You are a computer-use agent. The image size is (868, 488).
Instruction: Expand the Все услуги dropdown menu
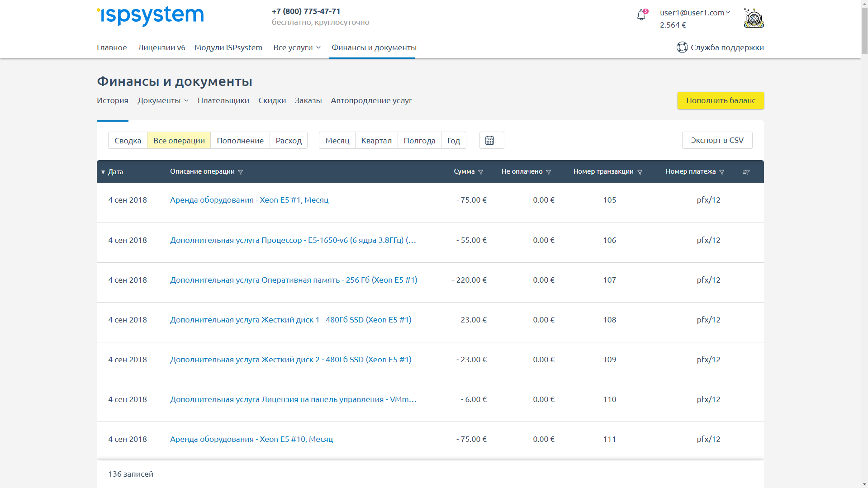[x=297, y=47]
